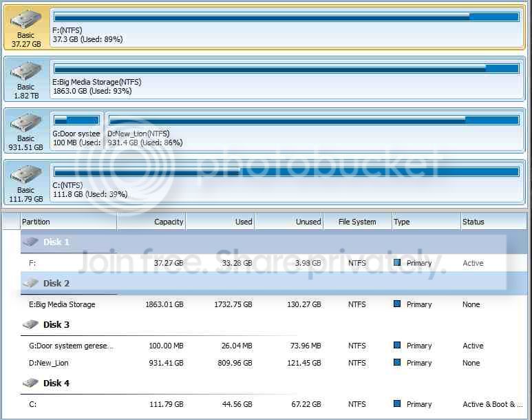Click the Disk 1 header drive icon

coord(30,242)
